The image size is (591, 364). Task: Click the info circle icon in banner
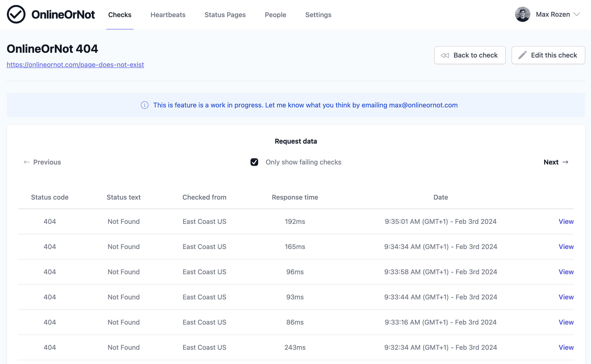pyautogui.click(x=143, y=105)
